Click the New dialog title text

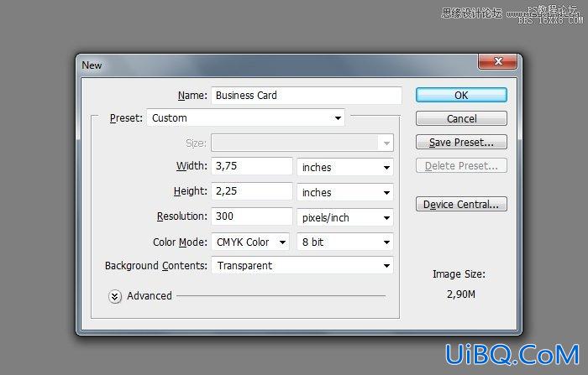(92, 65)
